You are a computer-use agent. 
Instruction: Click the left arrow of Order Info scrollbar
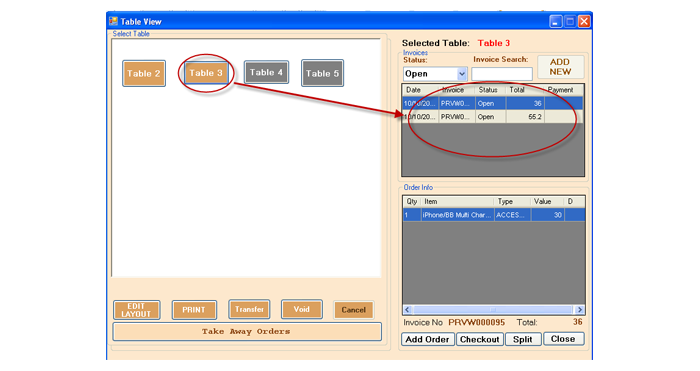[408, 309]
